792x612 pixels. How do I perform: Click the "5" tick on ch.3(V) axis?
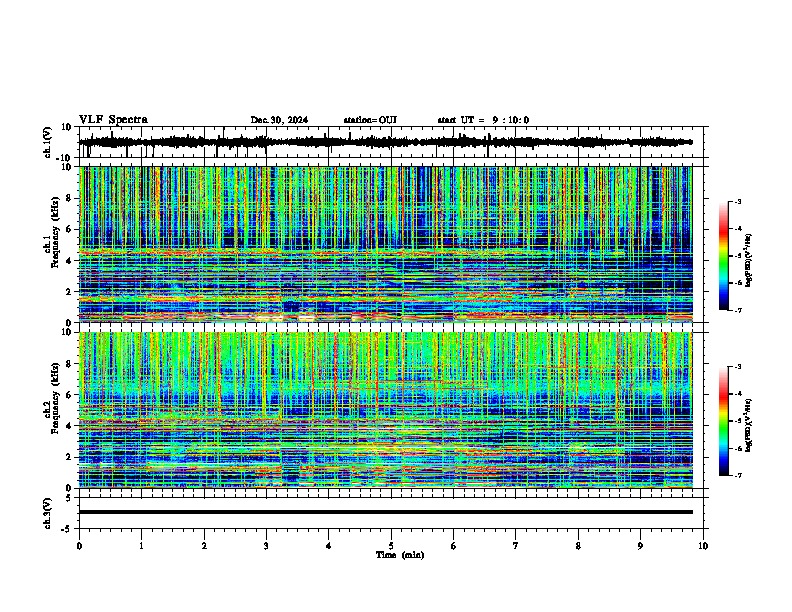click(x=69, y=498)
